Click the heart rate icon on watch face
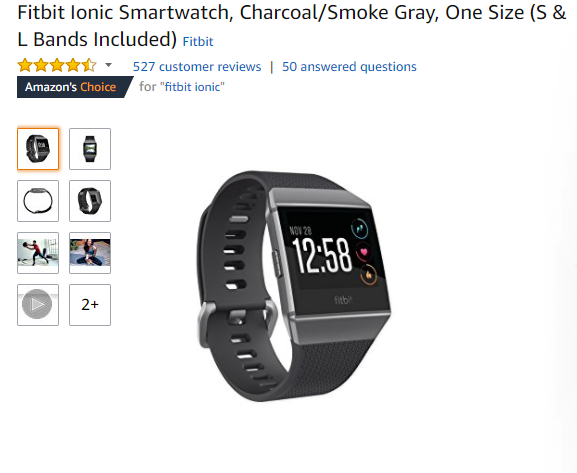 click(364, 252)
